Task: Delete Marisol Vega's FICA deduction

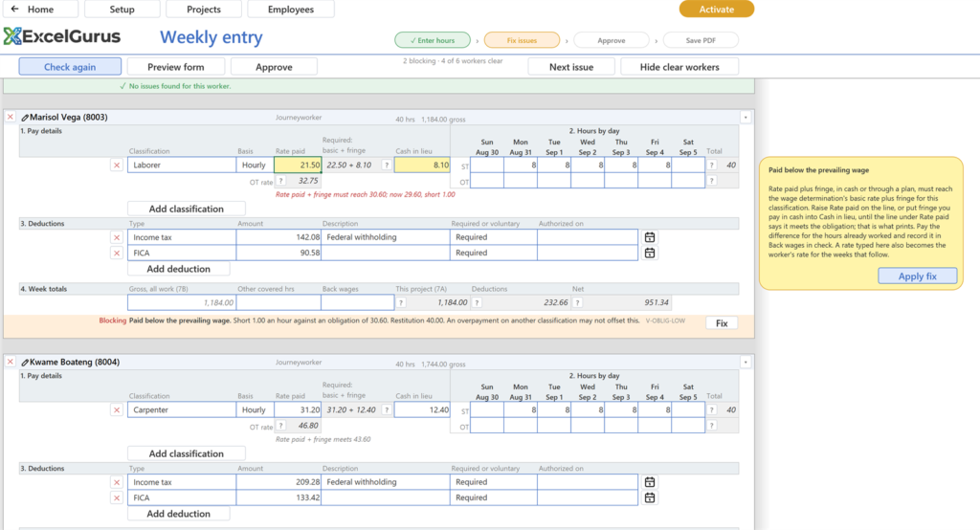Action: pos(117,254)
